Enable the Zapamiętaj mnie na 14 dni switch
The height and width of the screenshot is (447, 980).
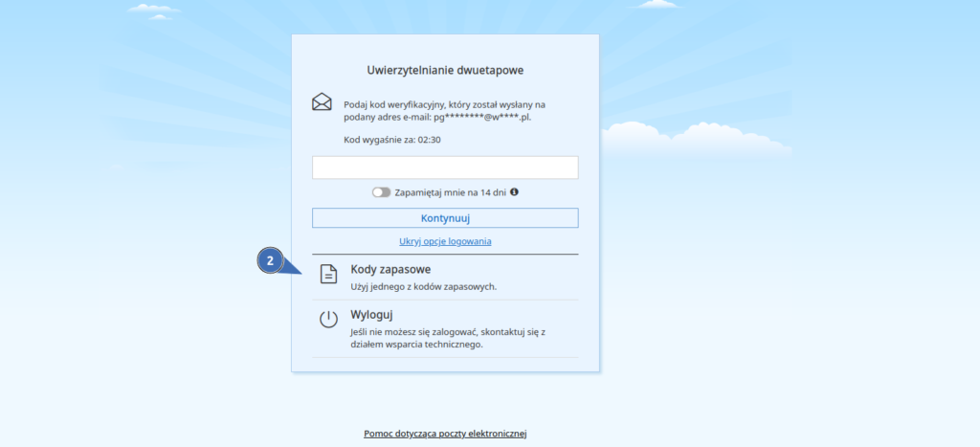coord(382,192)
